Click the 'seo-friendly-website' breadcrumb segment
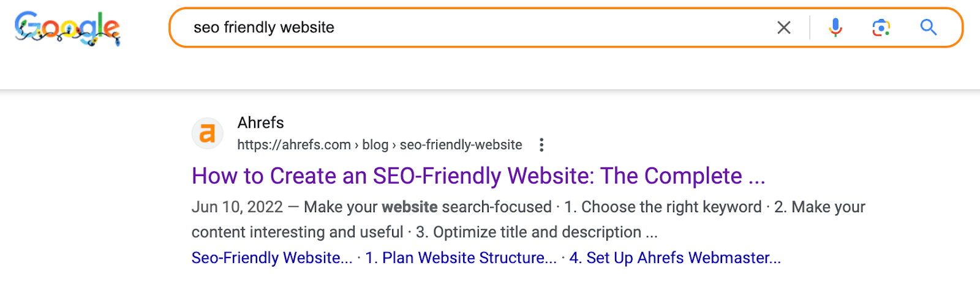The height and width of the screenshot is (293, 980). click(x=461, y=145)
